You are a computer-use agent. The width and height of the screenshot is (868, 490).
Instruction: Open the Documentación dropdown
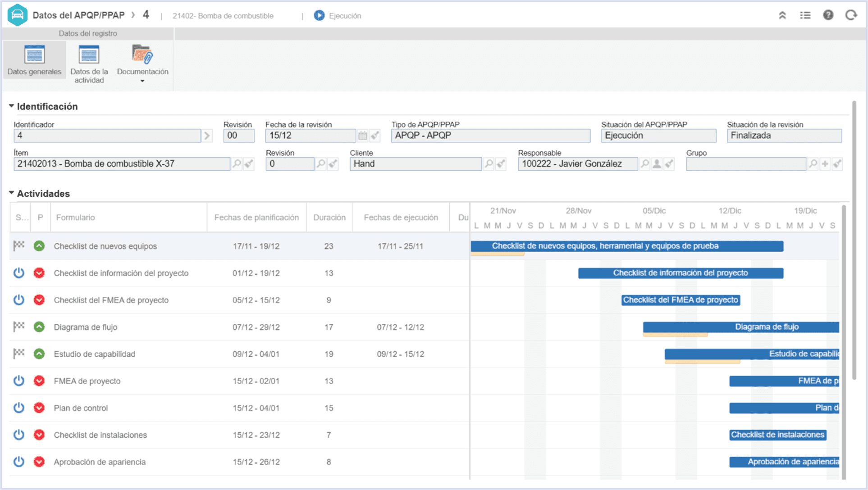point(142,64)
